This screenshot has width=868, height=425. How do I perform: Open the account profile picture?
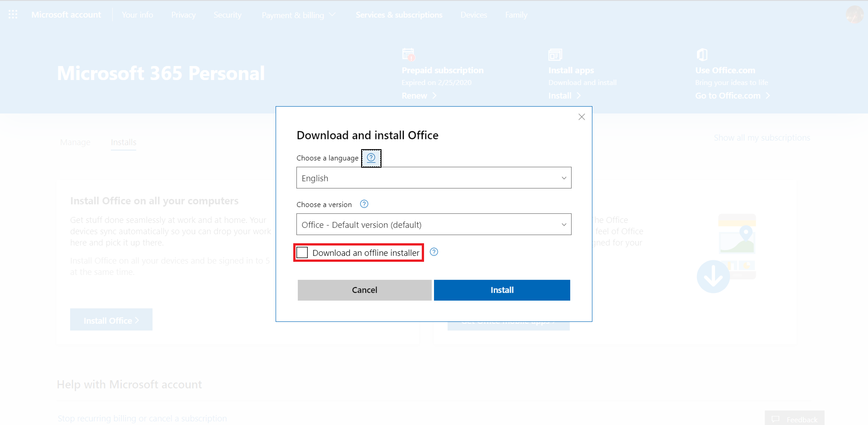coord(854,14)
